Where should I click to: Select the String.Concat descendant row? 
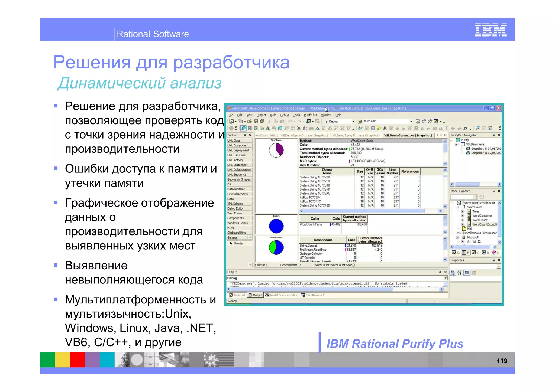pyautogui.click(x=341, y=246)
